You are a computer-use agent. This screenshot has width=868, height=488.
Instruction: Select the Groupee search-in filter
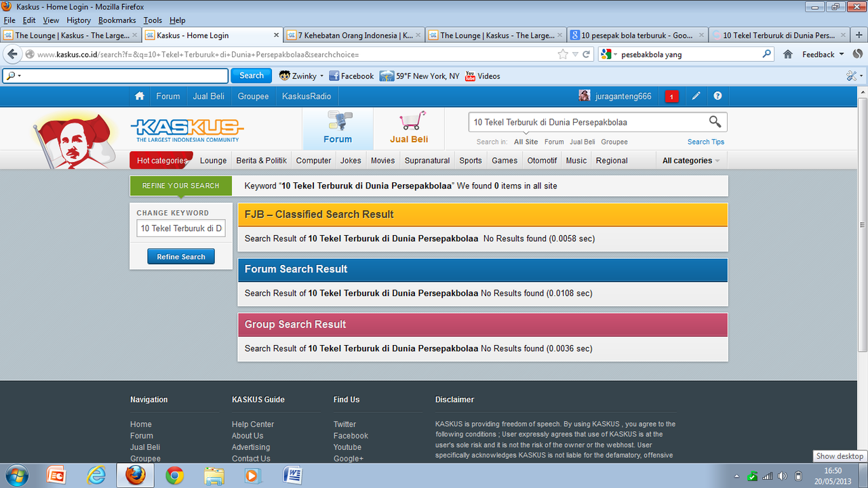click(614, 142)
